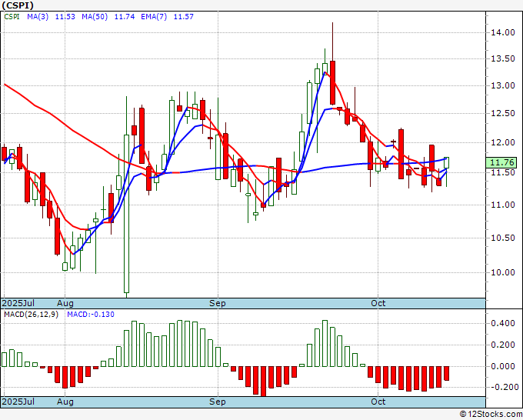Select the green CSPI legend label
Screen dimensions: 523x420
click(x=12, y=17)
